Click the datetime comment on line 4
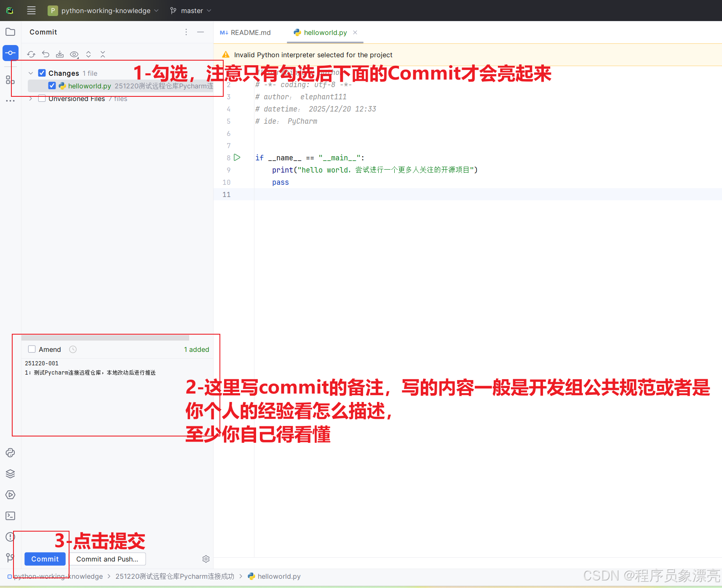The height and width of the screenshot is (588, 722). [316, 109]
